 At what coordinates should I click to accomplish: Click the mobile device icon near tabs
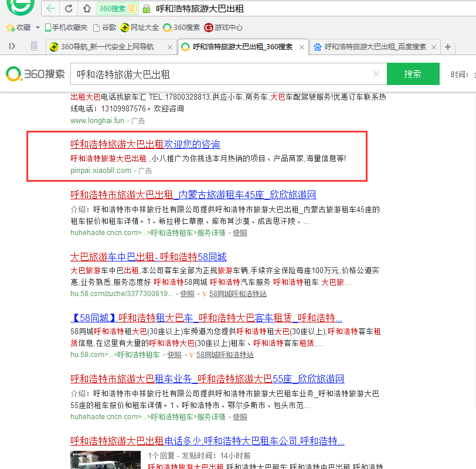coord(34,46)
